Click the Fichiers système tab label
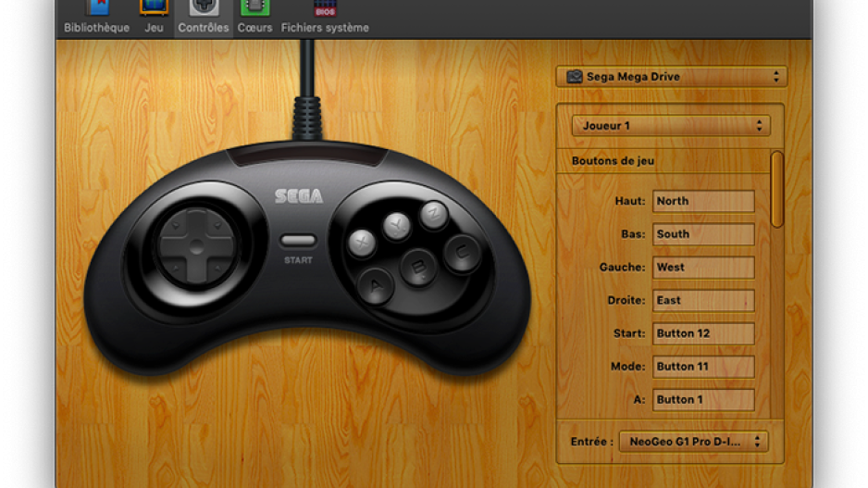Image resolution: width=868 pixels, height=488 pixels. (325, 28)
